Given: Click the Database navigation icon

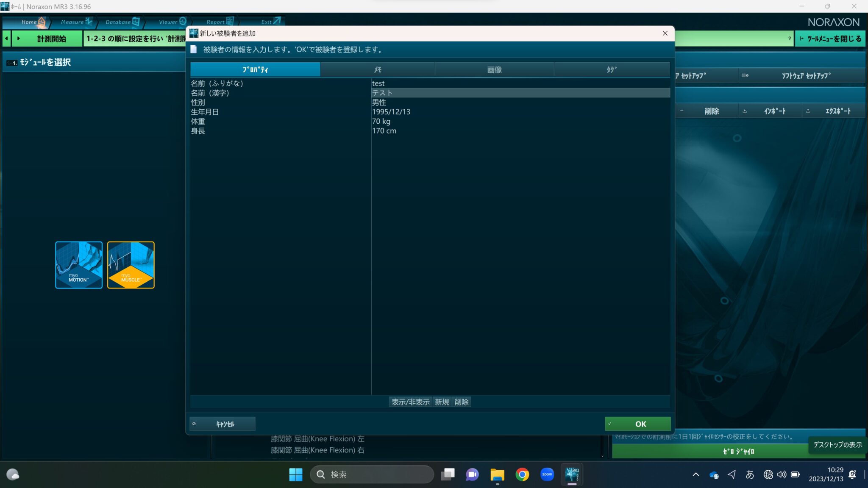Looking at the screenshot, I should coord(136,21).
